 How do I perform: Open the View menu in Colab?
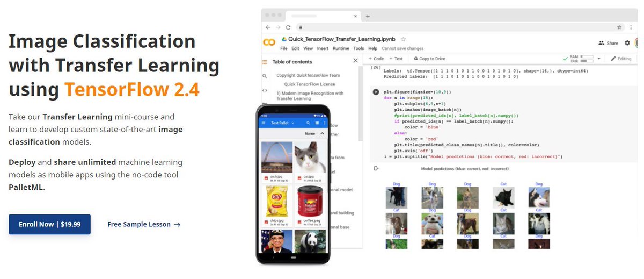click(308, 48)
